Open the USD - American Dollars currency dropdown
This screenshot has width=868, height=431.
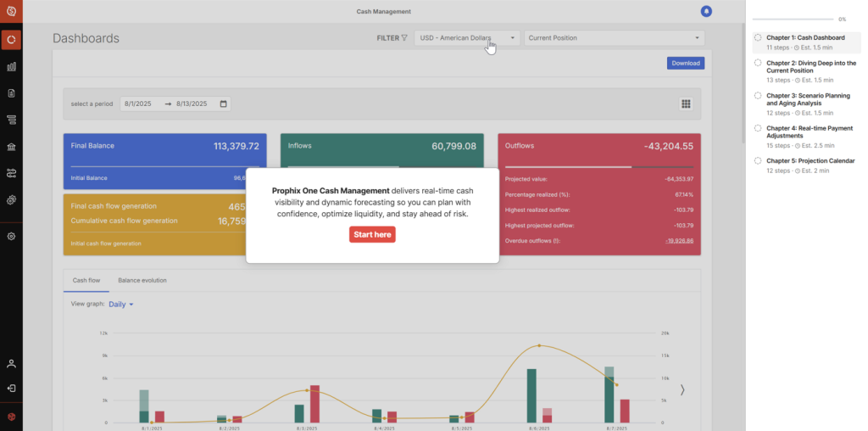pos(467,38)
